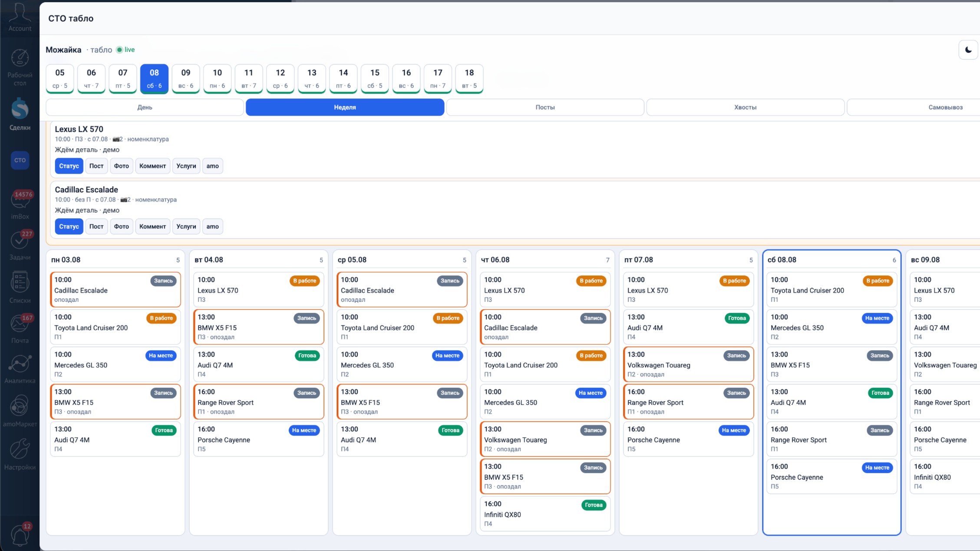Select date 13 чт in the date strip
The image size is (980, 551).
point(312,79)
